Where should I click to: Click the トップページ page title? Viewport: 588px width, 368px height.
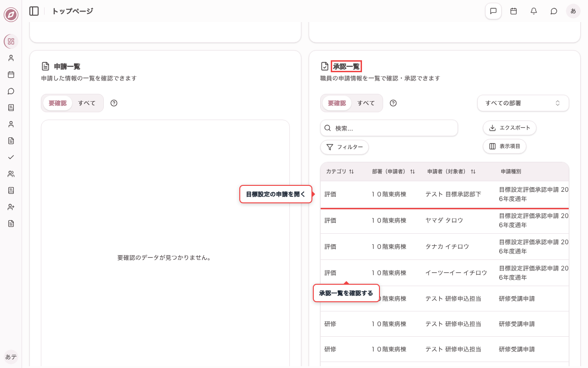(x=72, y=11)
